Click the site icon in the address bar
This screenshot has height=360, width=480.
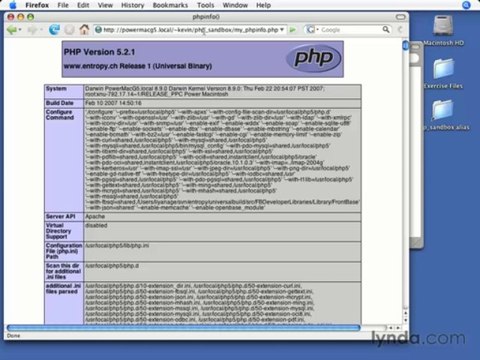click(x=98, y=30)
